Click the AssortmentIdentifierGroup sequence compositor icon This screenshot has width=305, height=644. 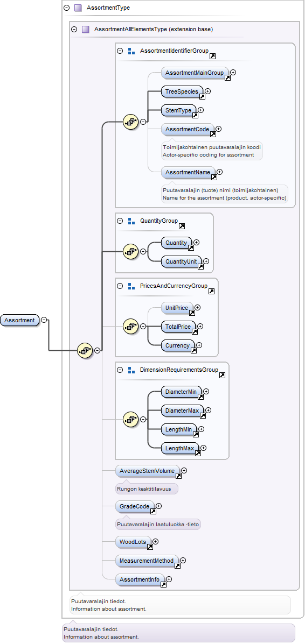click(131, 122)
